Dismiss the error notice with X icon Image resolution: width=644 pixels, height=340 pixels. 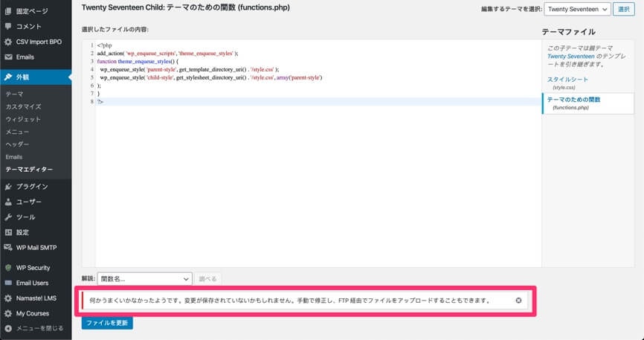click(x=518, y=301)
